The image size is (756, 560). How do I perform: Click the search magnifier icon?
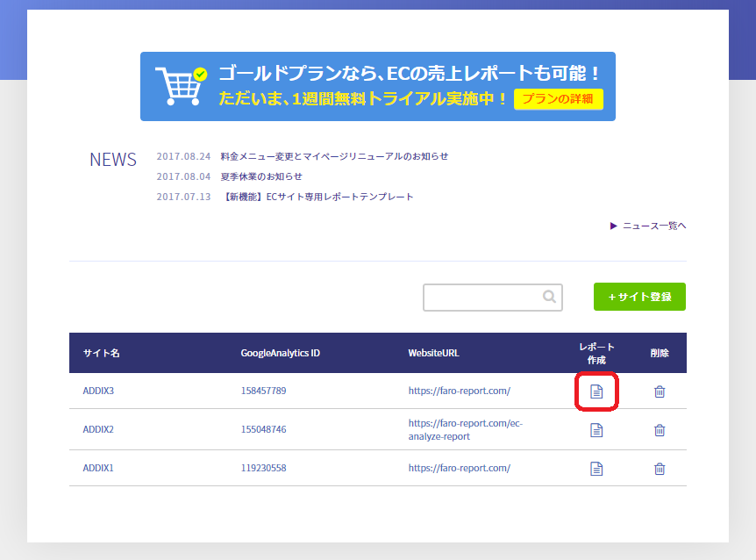click(x=549, y=296)
